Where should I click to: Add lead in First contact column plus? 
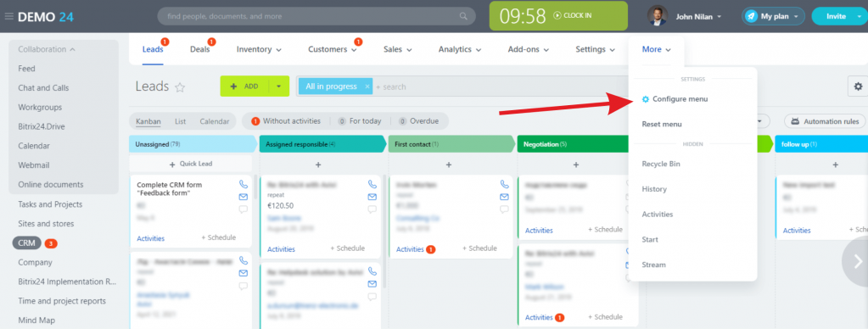(448, 164)
